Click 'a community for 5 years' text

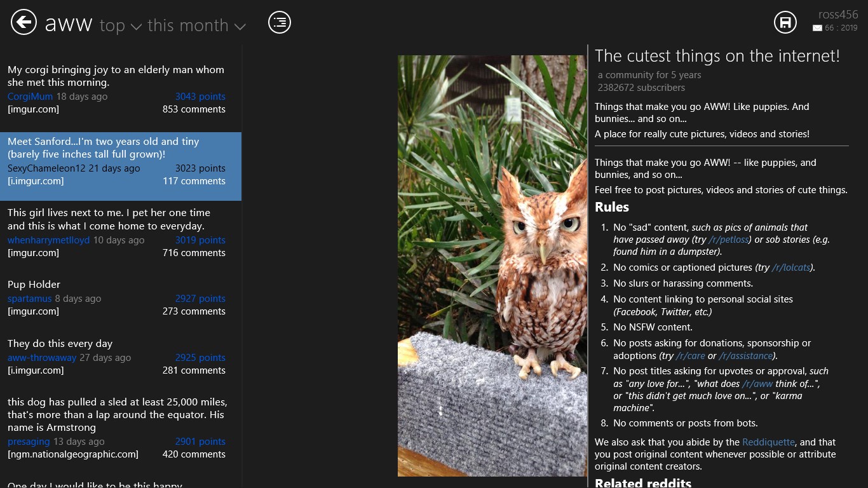pos(649,75)
